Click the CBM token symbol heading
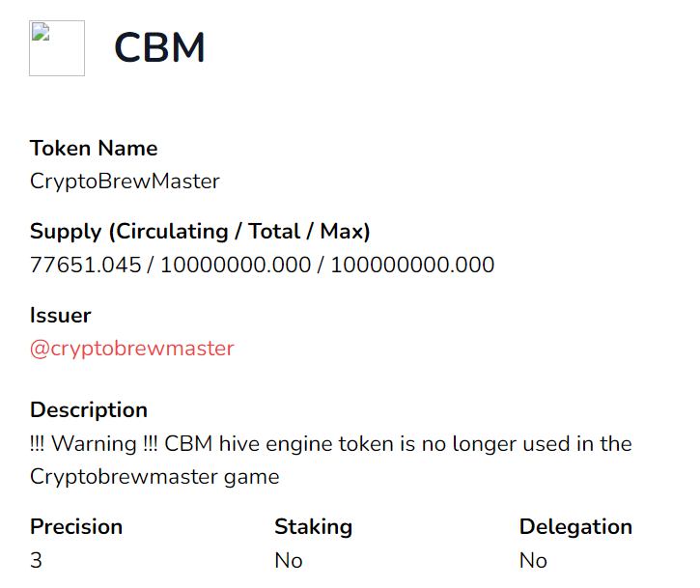Image resolution: width=700 pixels, height=588 pixels. 159,47
